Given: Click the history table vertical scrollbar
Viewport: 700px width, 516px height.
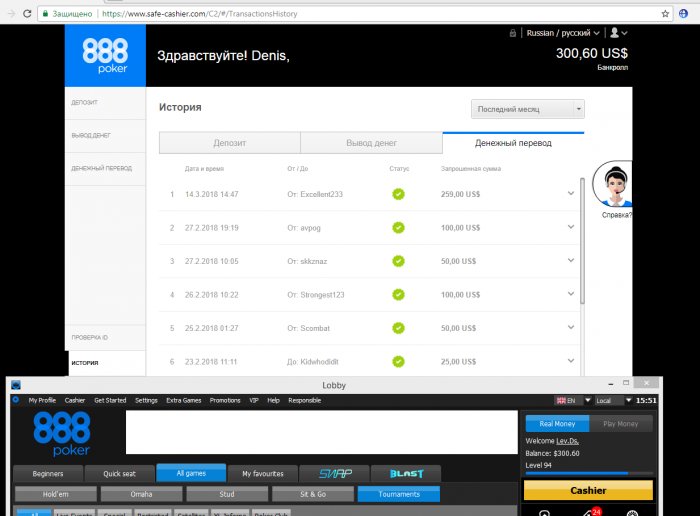Looking at the screenshot, I should coord(582,241).
